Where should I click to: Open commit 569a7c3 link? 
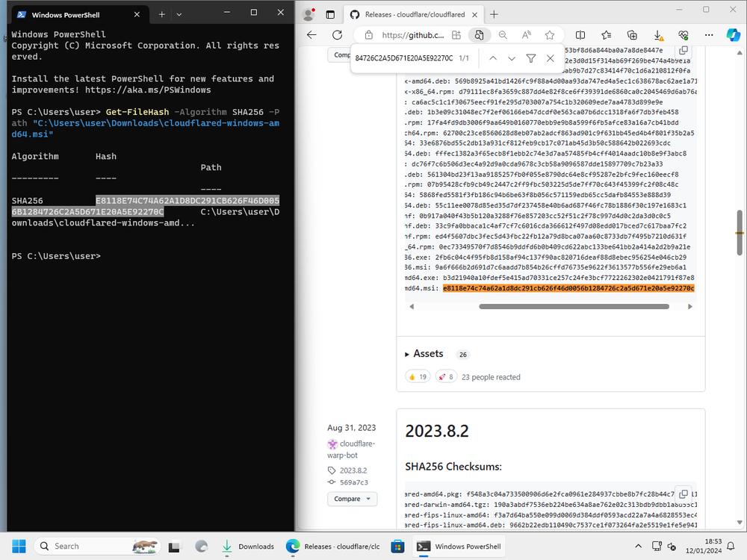coord(353,482)
